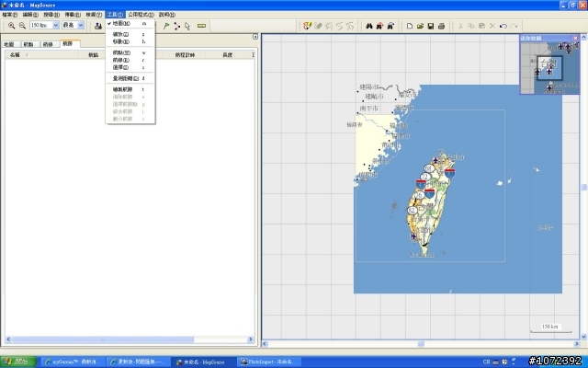
Task: Close the overview mini map window
Action: coord(576,38)
